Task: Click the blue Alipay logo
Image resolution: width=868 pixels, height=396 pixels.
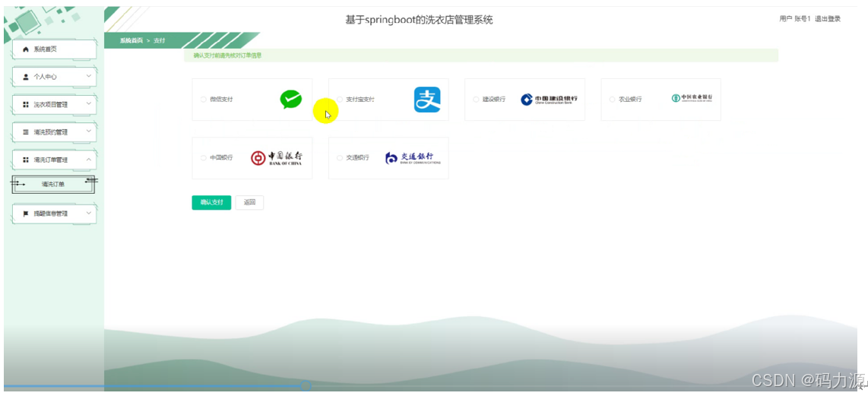Action: [x=427, y=100]
